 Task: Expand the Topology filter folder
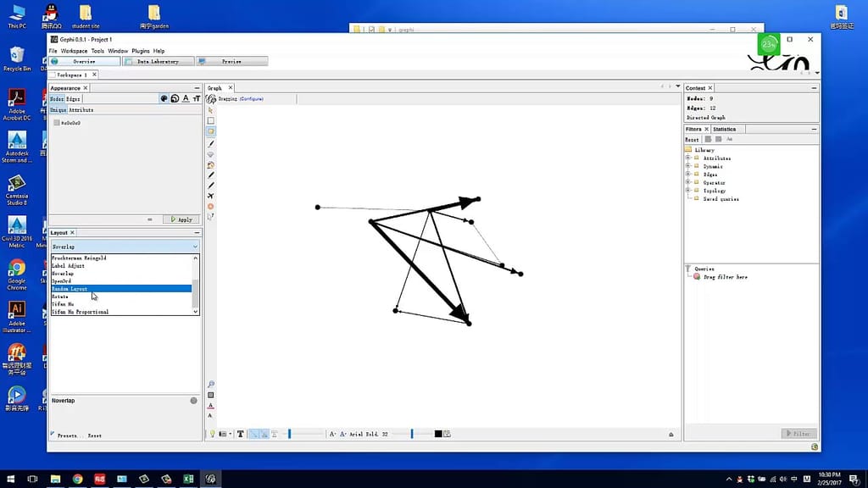688,191
